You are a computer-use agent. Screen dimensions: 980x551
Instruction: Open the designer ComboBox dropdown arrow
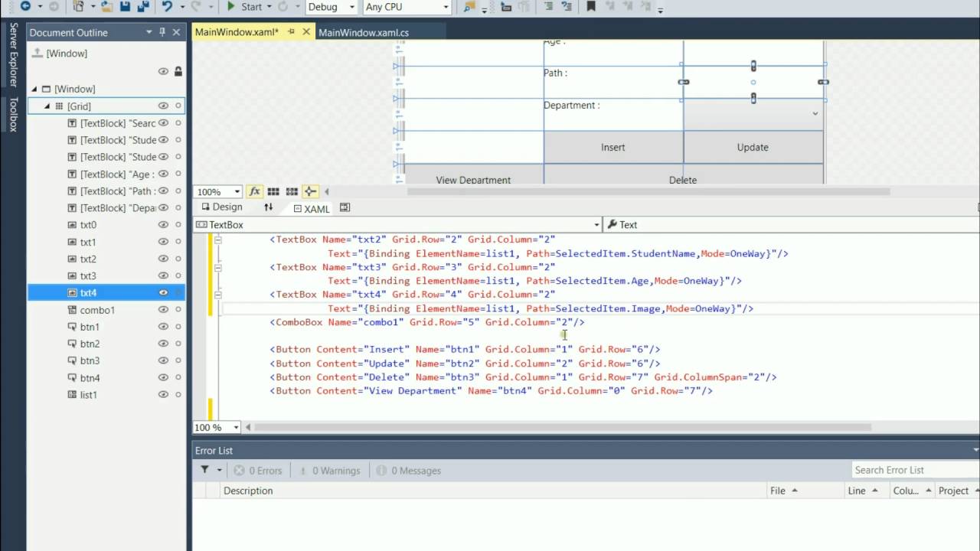pyautogui.click(x=815, y=113)
